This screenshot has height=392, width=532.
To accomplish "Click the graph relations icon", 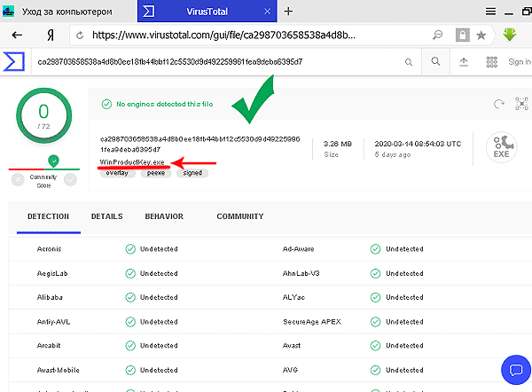I will click(x=522, y=104).
